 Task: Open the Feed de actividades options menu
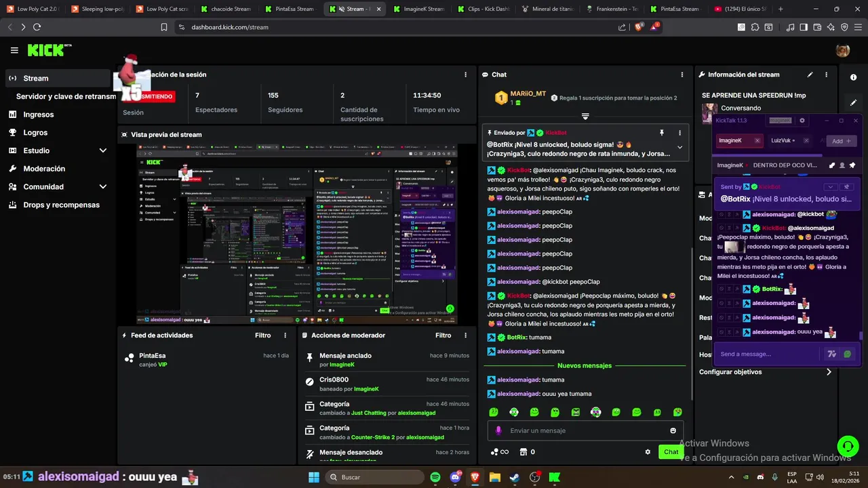285,335
